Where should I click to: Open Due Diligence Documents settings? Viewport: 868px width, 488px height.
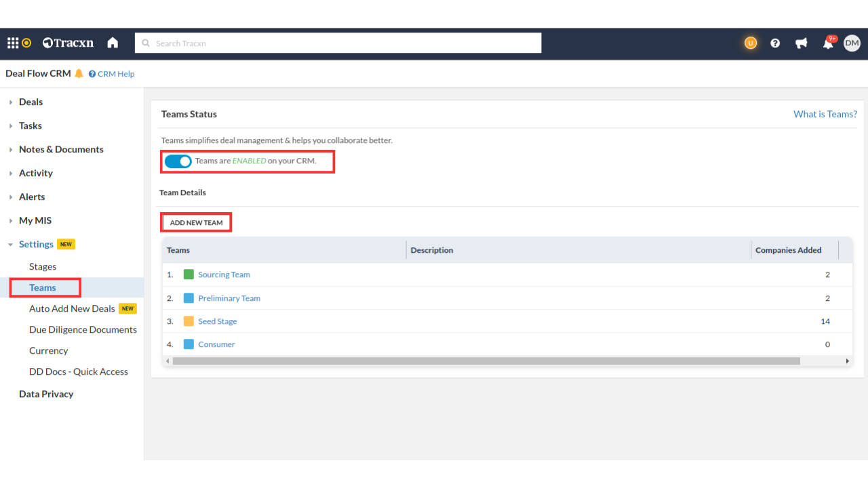(83, 330)
